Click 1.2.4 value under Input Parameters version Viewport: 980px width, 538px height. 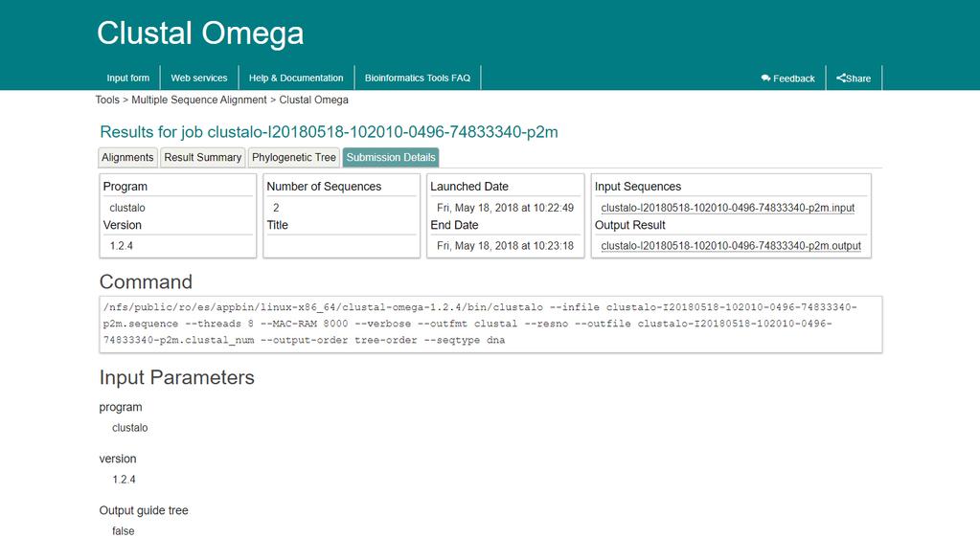pos(124,480)
